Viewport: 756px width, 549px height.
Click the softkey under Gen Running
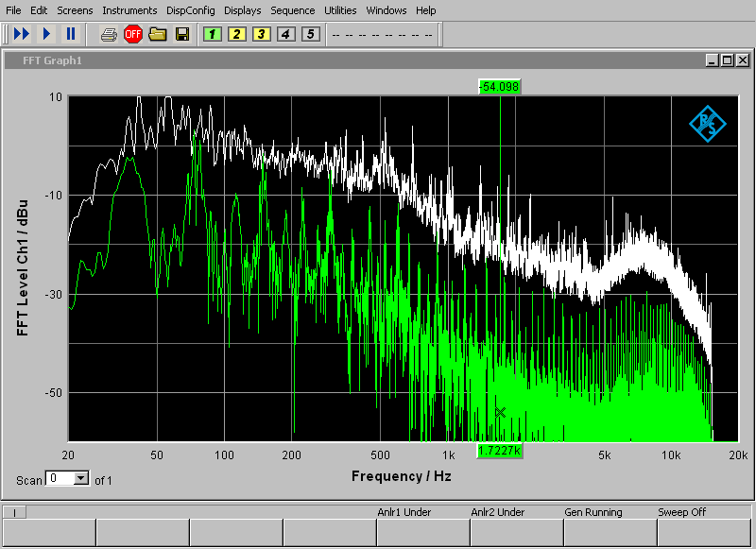click(x=610, y=532)
